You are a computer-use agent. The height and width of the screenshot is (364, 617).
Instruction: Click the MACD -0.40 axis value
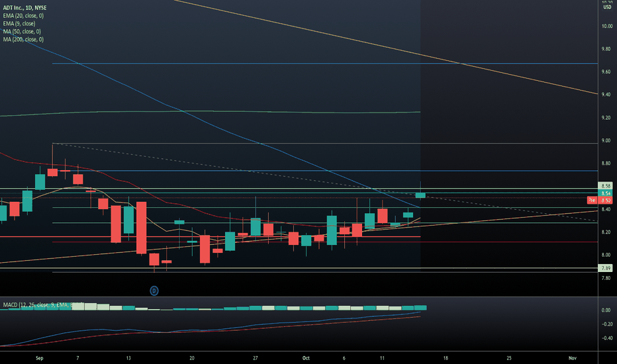(607, 338)
